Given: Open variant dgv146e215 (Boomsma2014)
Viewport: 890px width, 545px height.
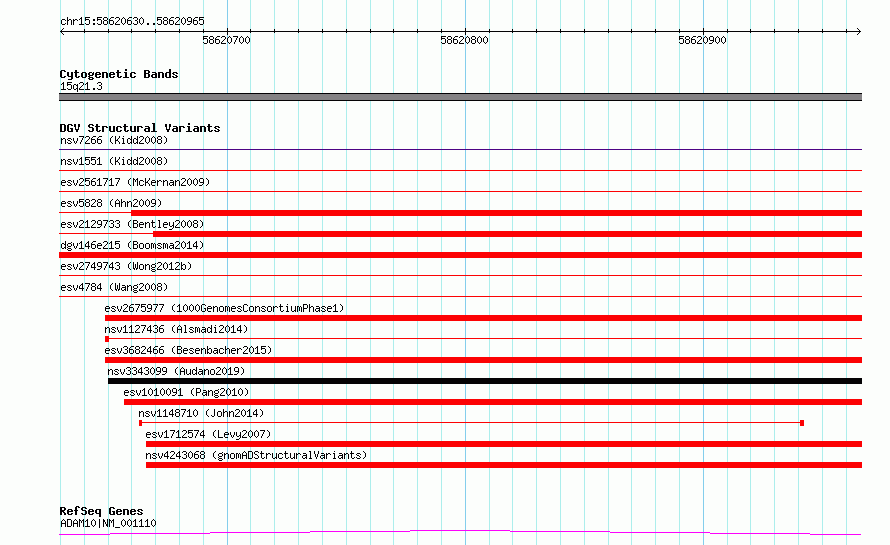Looking at the screenshot, I should pyautogui.click(x=132, y=245).
